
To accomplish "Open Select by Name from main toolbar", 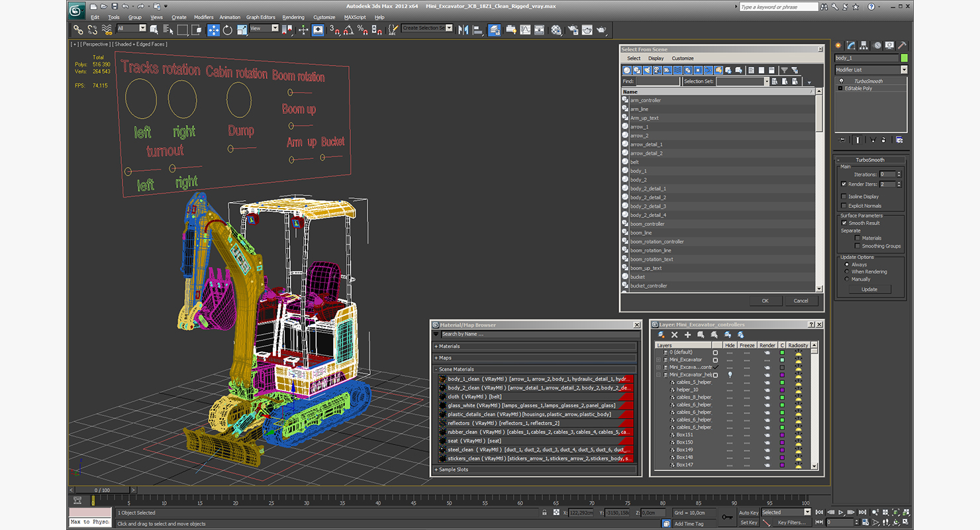I will click(168, 30).
